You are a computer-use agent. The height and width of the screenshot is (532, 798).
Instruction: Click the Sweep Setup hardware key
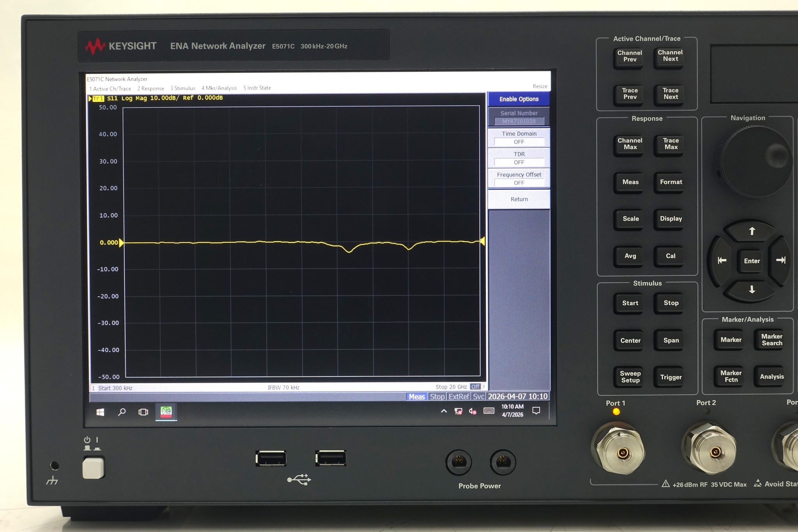click(630, 377)
